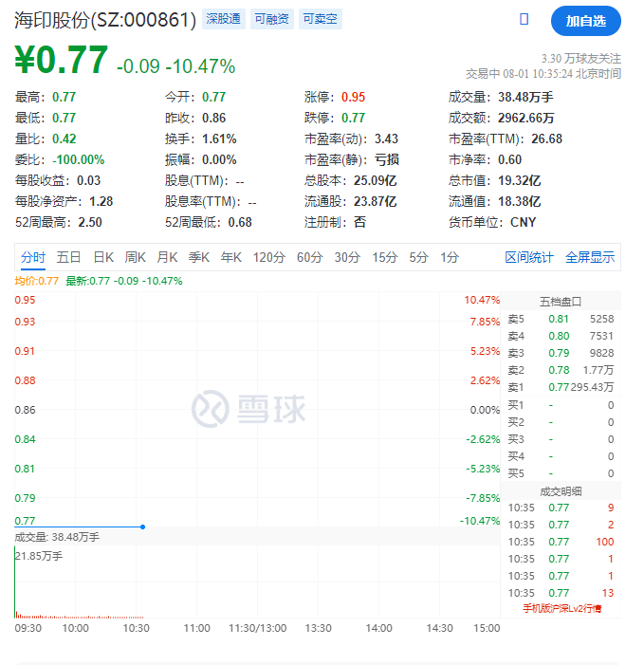Click the 52周最低 value 0.68
The image size is (644, 665).
tap(240, 222)
